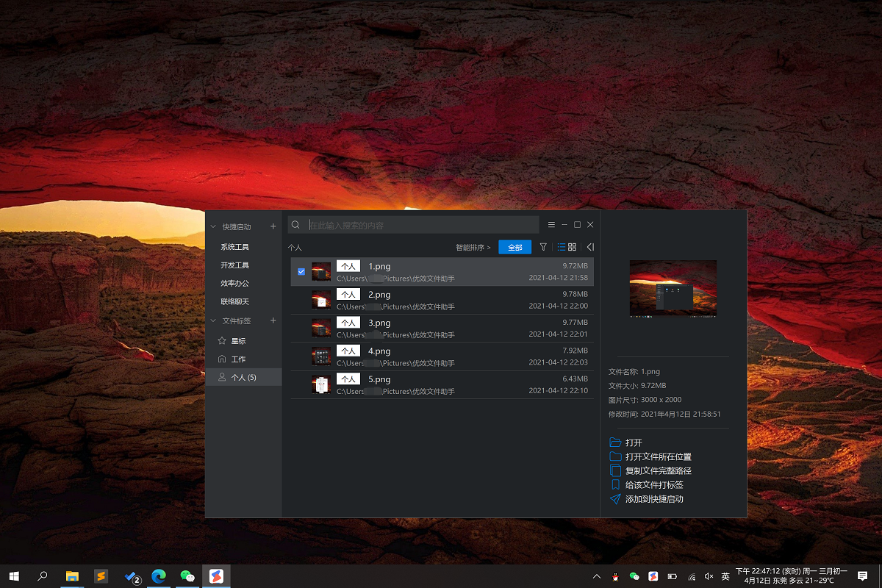
Task: Click 添加到快捷启动
Action: [654, 498]
